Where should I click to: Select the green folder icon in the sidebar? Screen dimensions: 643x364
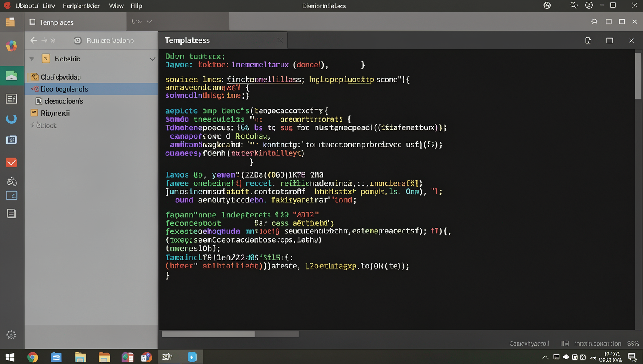pyautogui.click(x=12, y=76)
